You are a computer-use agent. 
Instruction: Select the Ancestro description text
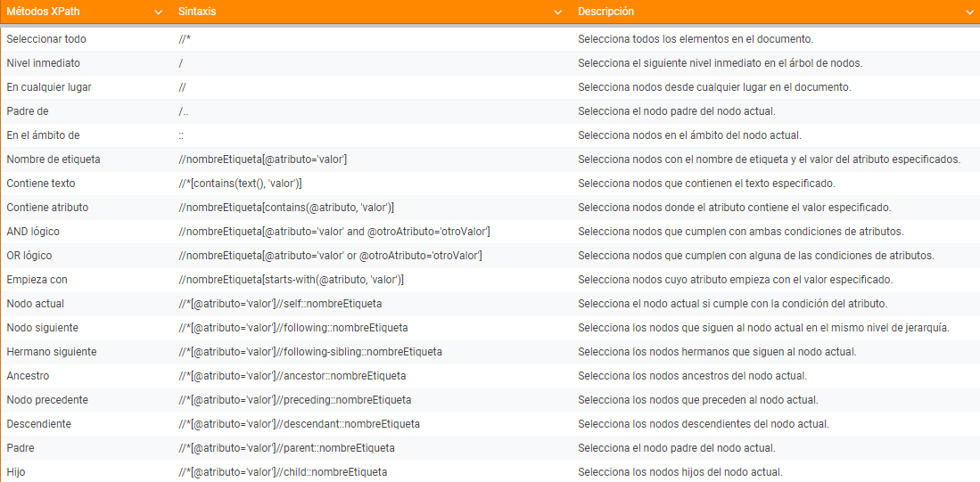click(x=692, y=376)
